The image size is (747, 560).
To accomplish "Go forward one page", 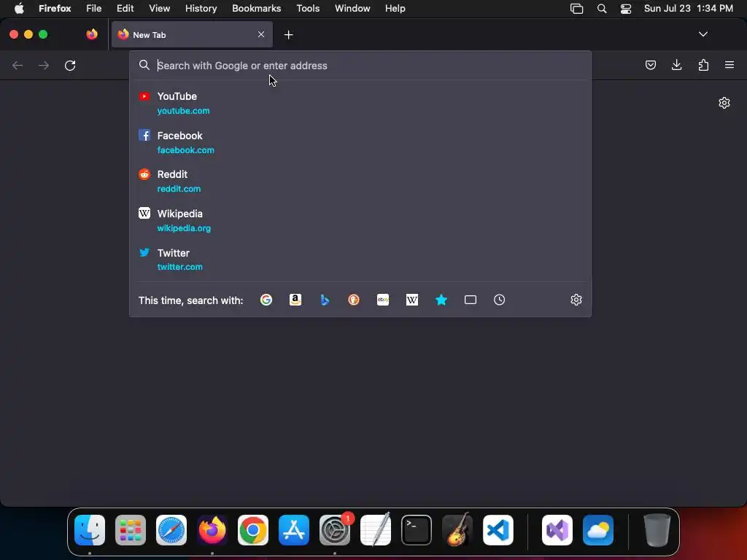I will coord(44,65).
